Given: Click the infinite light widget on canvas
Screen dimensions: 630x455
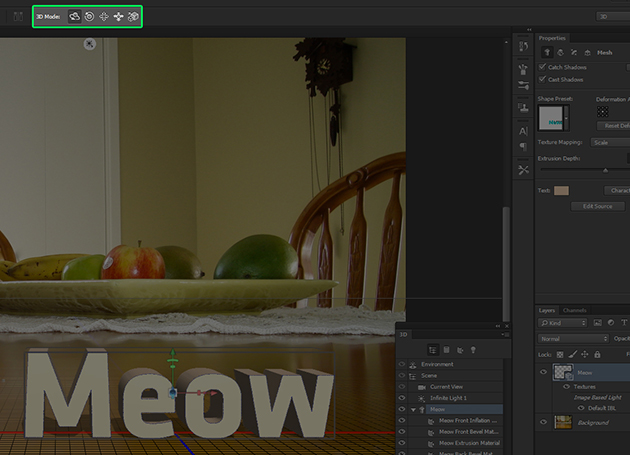Looking at the screenshot, I should pyautogui.click(x=90, y=44).
